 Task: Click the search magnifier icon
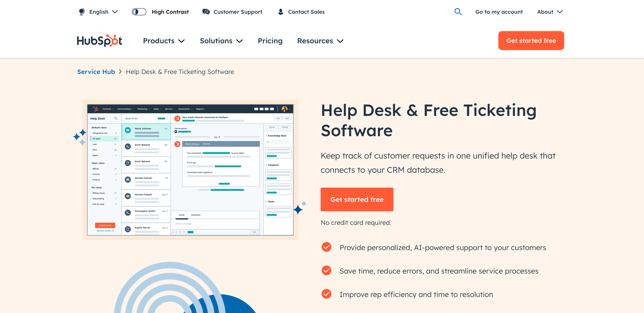(458, 12)
